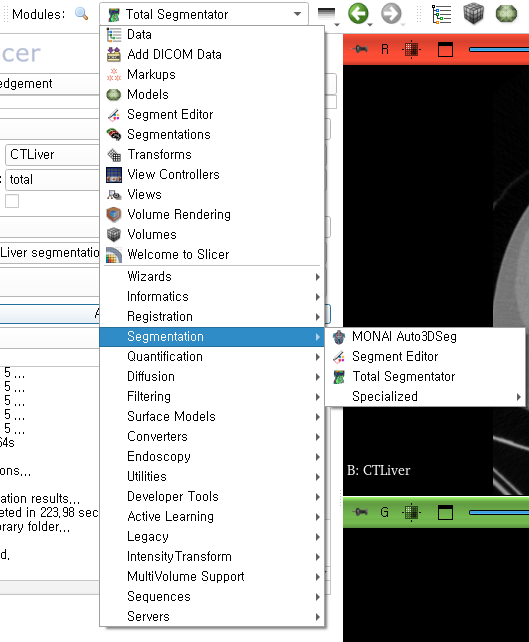Expand the Servers submenu
Screen dimensions: 529x642
click(212, 617)
